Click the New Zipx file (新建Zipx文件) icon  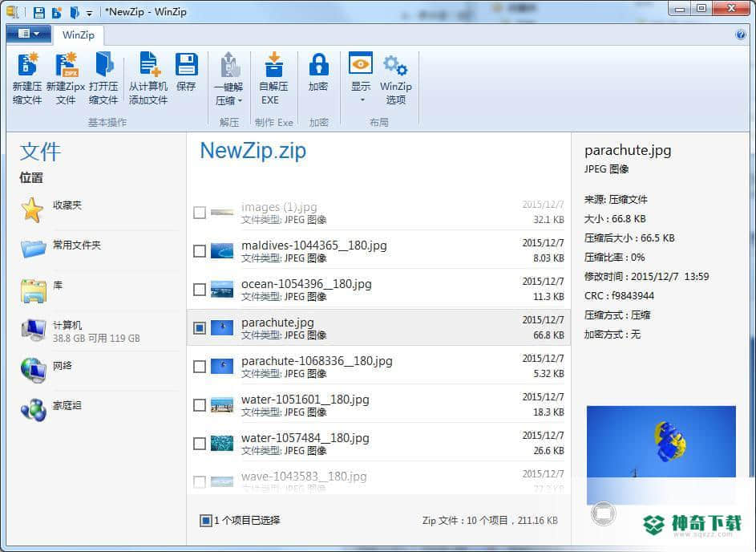click(x=66, y=65)
